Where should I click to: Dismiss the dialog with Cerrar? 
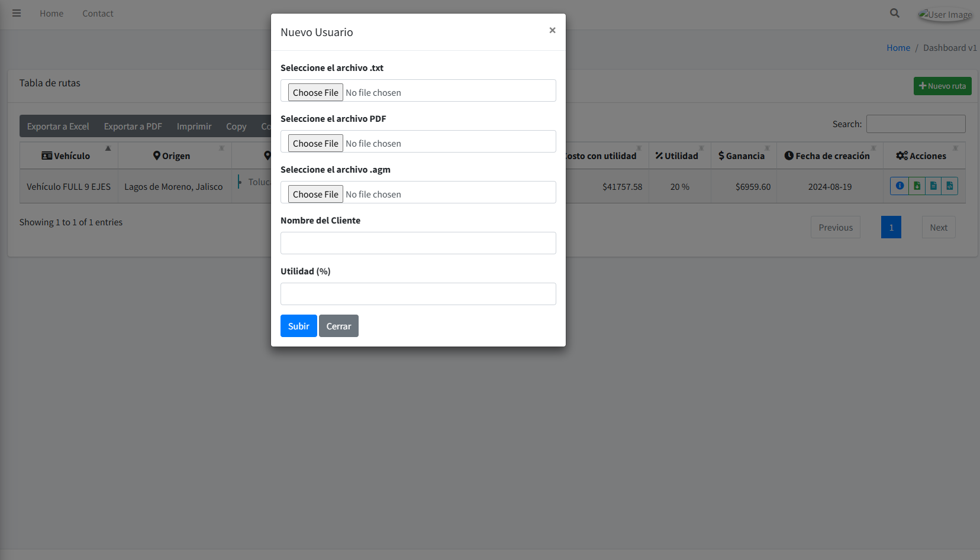click(339, 326)
